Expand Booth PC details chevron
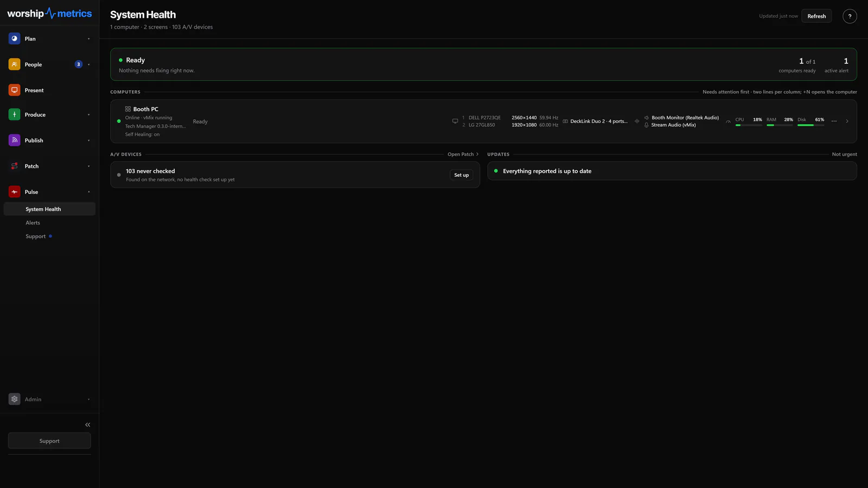Viewport: 868px width, 488px height. pyautogui.click(x=847, y=121)
